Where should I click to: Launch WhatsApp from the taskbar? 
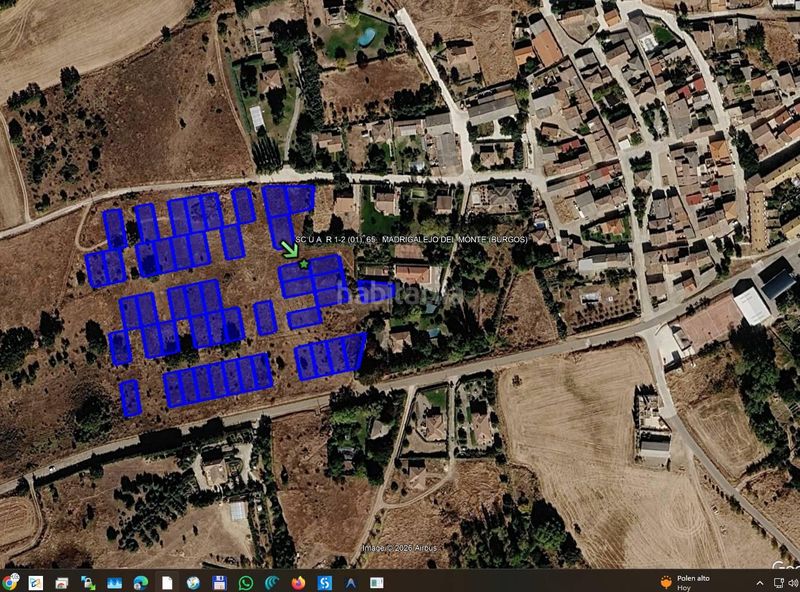(x=246, y=583)
